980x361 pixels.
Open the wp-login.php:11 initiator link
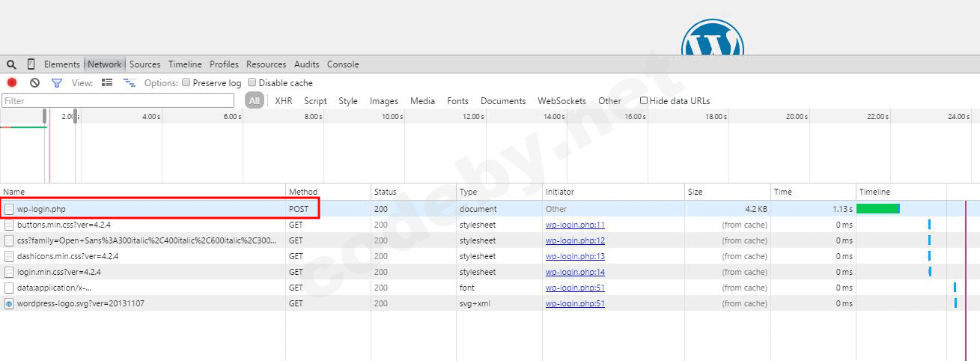(x=575, y=225)
